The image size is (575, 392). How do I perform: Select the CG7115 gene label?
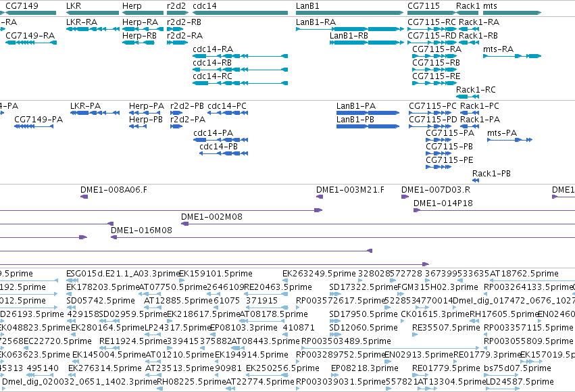click(424, 6)
